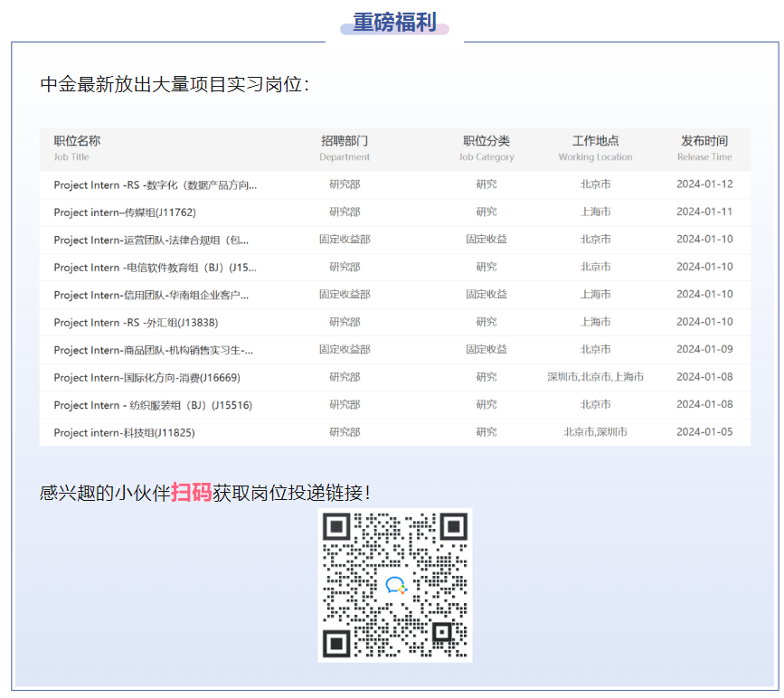This screenshot has height=698, width=784.
Task: Click the chat bubble logo inside QR code
Action: click(x=396, y=585)
